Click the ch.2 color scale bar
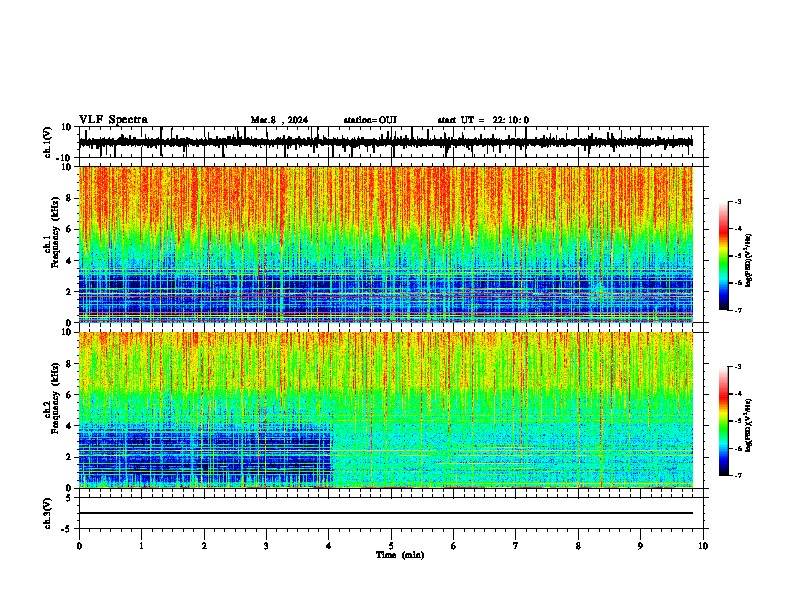Screen dimensions: 792x612 click(723, 421)
